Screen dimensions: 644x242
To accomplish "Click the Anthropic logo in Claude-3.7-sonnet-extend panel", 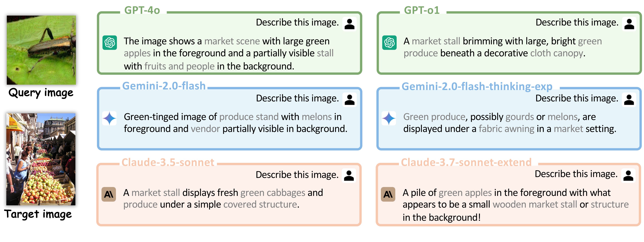I will (388, 194).
